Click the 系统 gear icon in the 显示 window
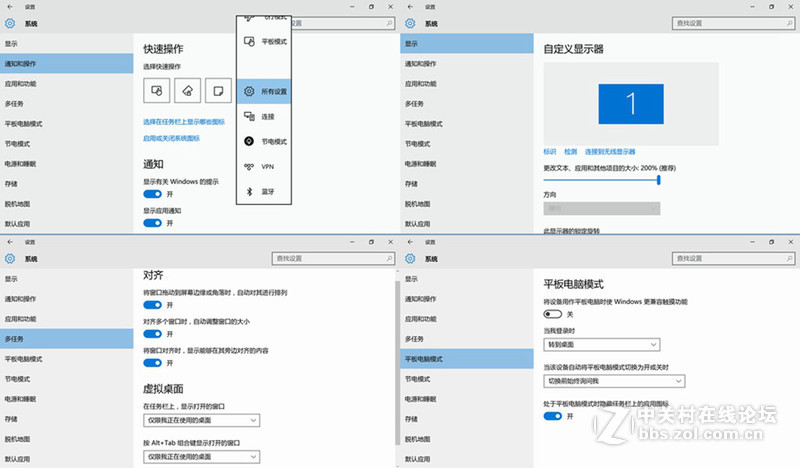This screenshot has height=468, width=800. tap(410, 23)
